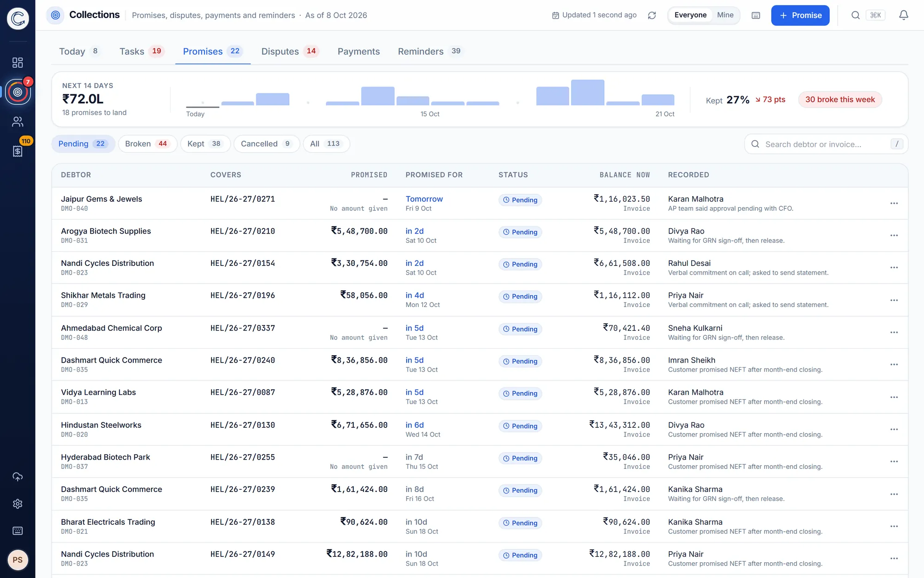Switch to the Payments tab
Image resolution: width=924 pixels, height=578 pixels.
[x=359, y=51]
